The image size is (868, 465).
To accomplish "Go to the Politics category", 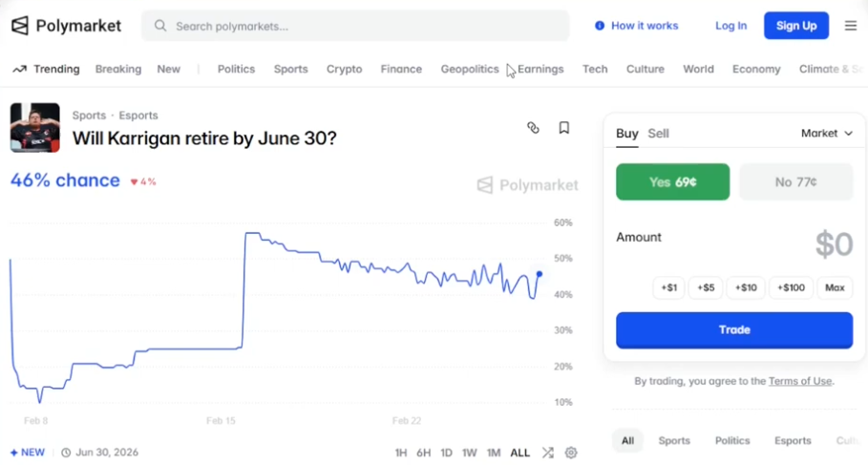I will 237,69.
